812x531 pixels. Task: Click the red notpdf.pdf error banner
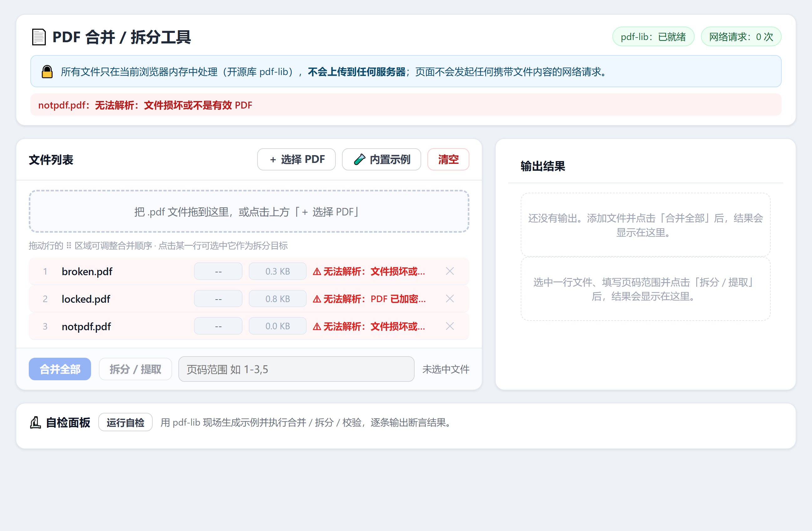[406, 105]
